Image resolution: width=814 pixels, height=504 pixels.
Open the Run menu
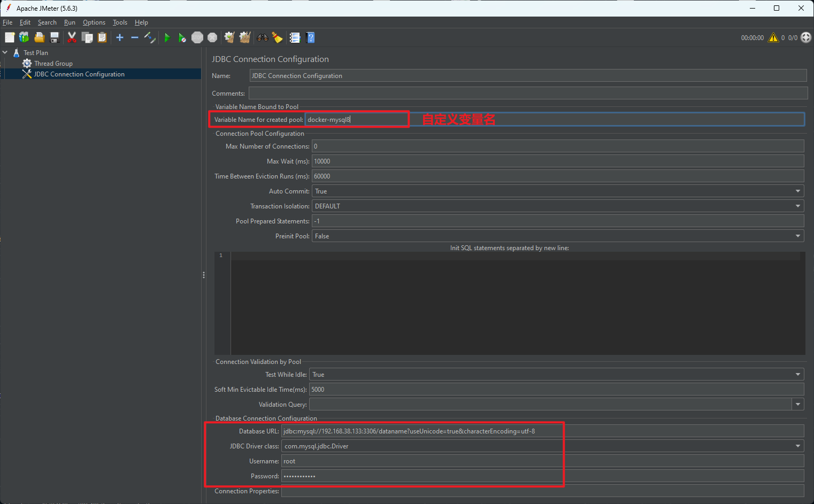[70, 22]
